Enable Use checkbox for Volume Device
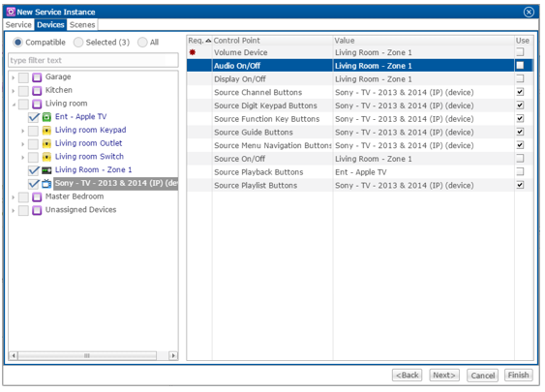Image resolution: width=545 pixels, height=392 pixels. [x=520, y=52]
